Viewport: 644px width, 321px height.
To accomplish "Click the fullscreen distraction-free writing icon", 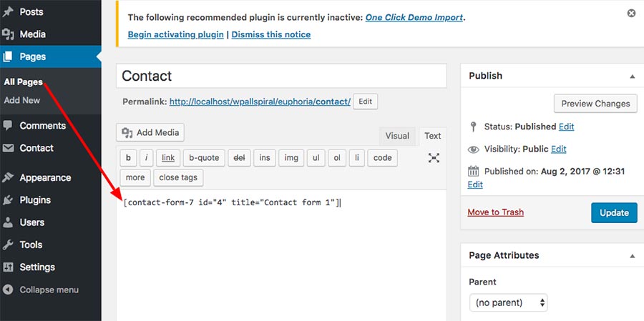I will pyautogui.click(x=434, y=158).
